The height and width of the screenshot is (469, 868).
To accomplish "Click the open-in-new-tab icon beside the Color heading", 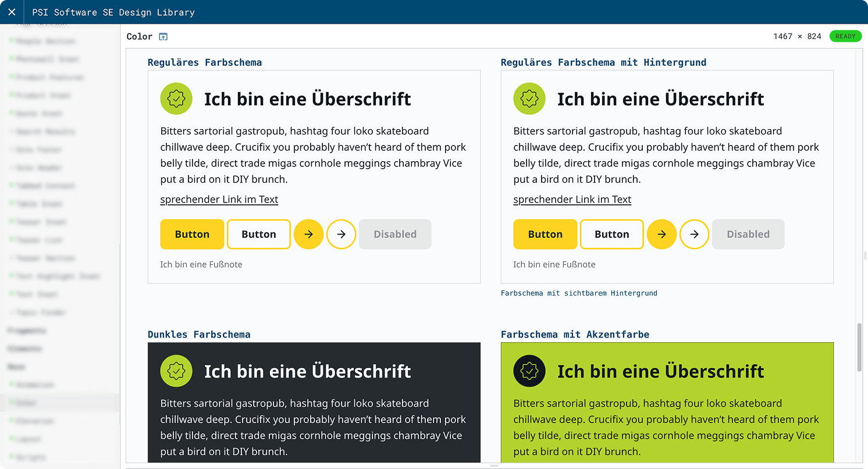I will click(x=163, y=36).
